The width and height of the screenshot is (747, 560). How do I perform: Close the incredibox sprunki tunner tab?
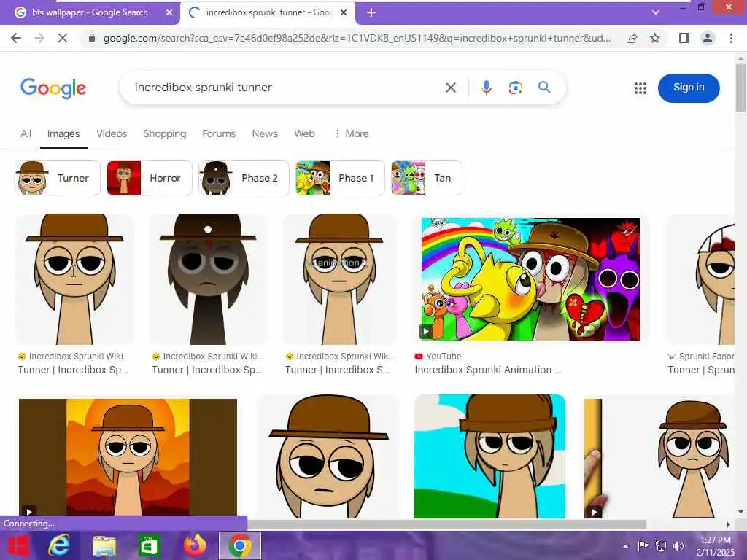point(344,12)
